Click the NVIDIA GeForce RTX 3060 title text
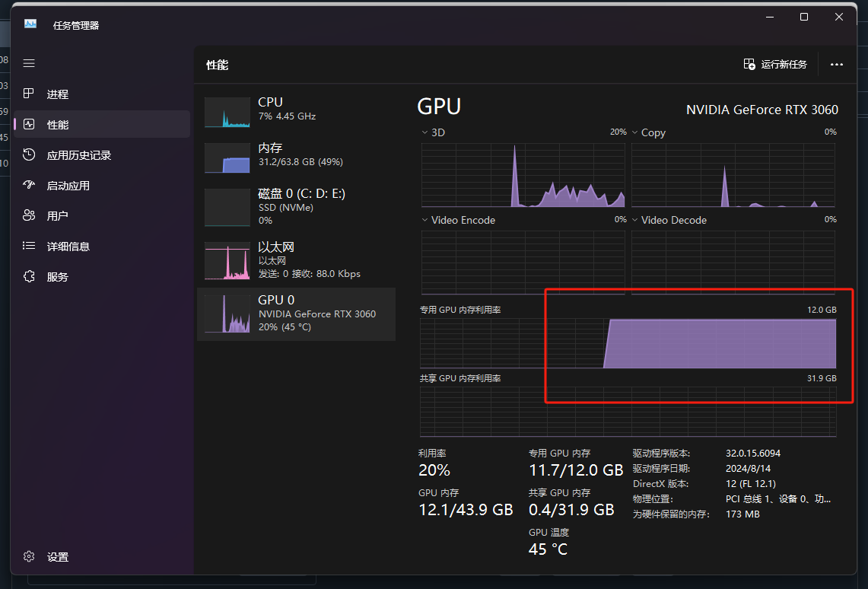868x589 pixels. coord(762,110)
